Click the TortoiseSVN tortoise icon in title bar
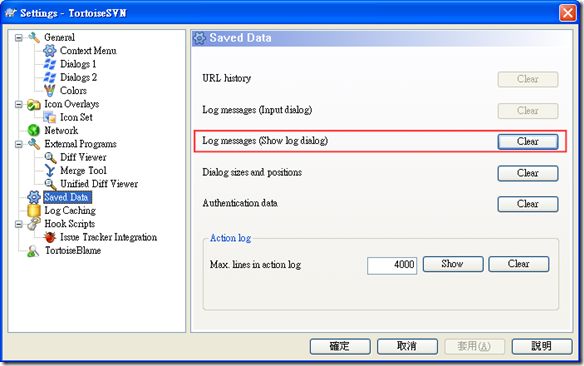 click(x=11, y=13)
